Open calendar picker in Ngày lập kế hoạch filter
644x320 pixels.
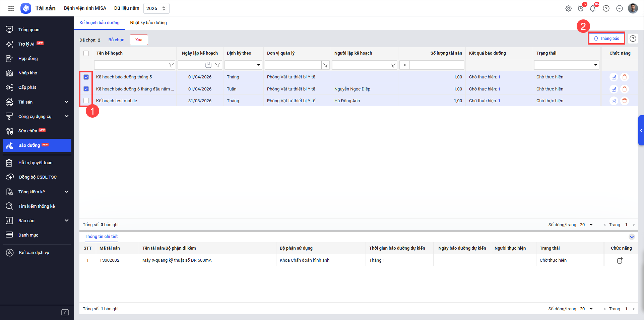tap(208, 65)
